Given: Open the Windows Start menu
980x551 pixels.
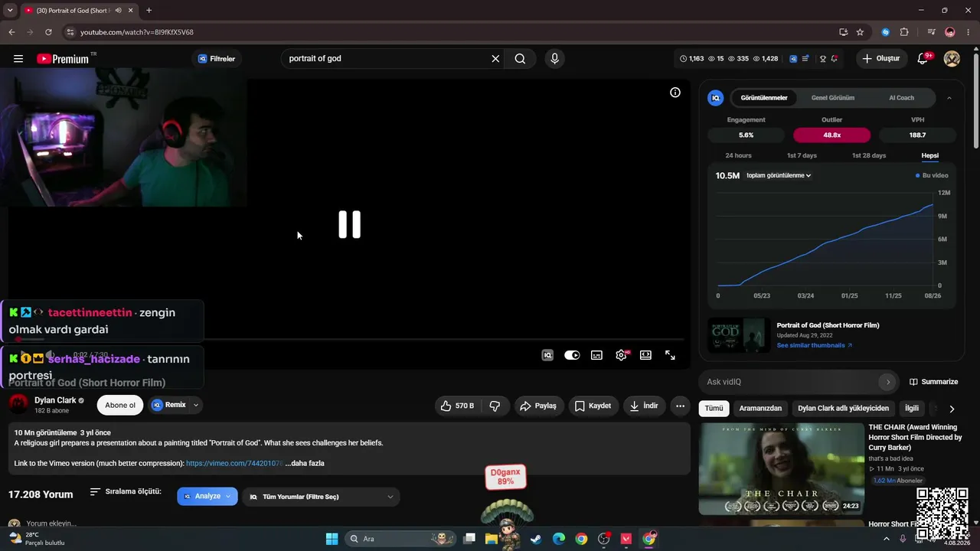Looking at the screenshot, I should [x=332, y=539].
